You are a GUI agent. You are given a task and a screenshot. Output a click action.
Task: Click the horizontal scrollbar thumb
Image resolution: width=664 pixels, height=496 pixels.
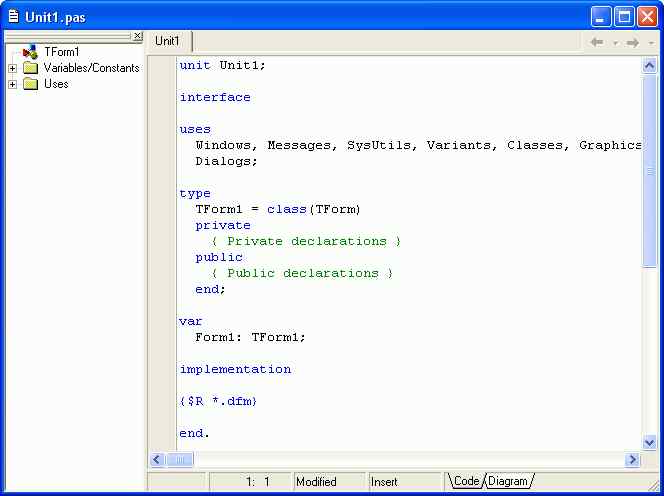(180, 459)
